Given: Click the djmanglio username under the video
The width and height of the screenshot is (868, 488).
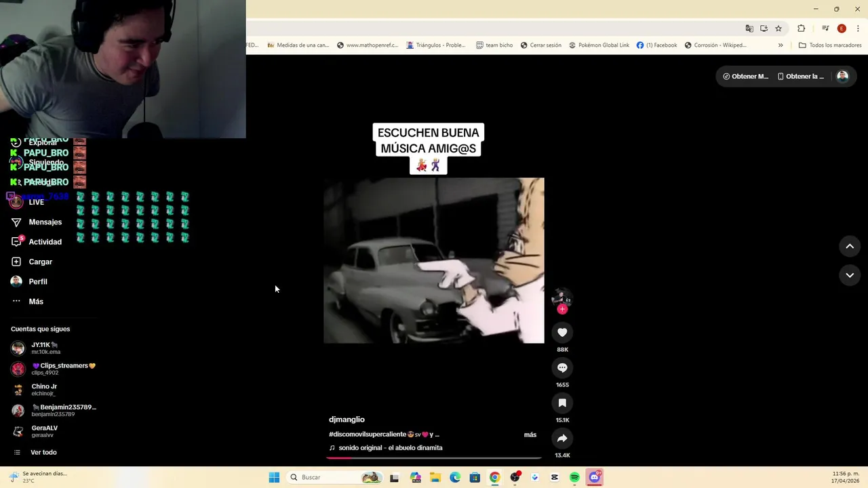Looking at the screenshot, I should tap(347, 420).
